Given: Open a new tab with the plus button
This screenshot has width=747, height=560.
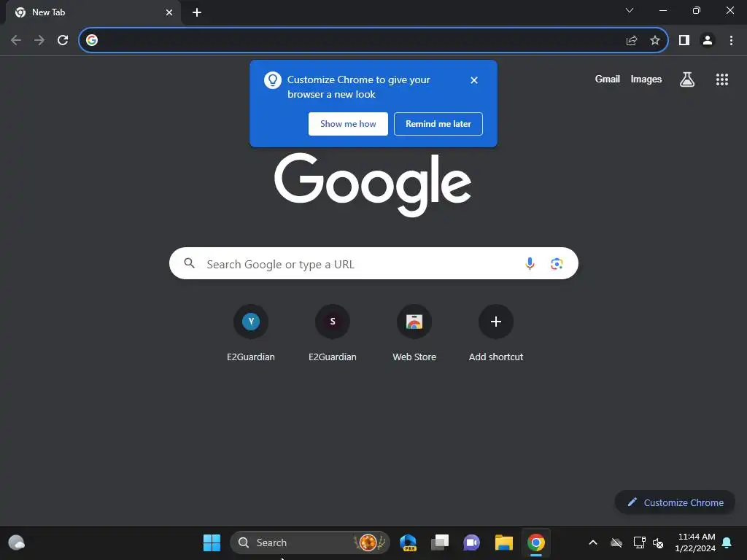Looking at the screenshot, I should pyautogui.click(x=197, y=12).
